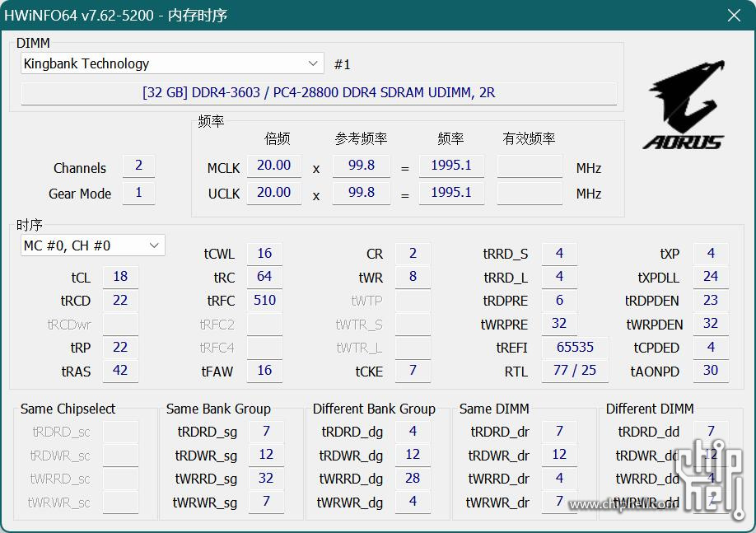This screenshot has width=756, height=533.
Task: Select the tRDWR_dr value 12
Action: 559,455
